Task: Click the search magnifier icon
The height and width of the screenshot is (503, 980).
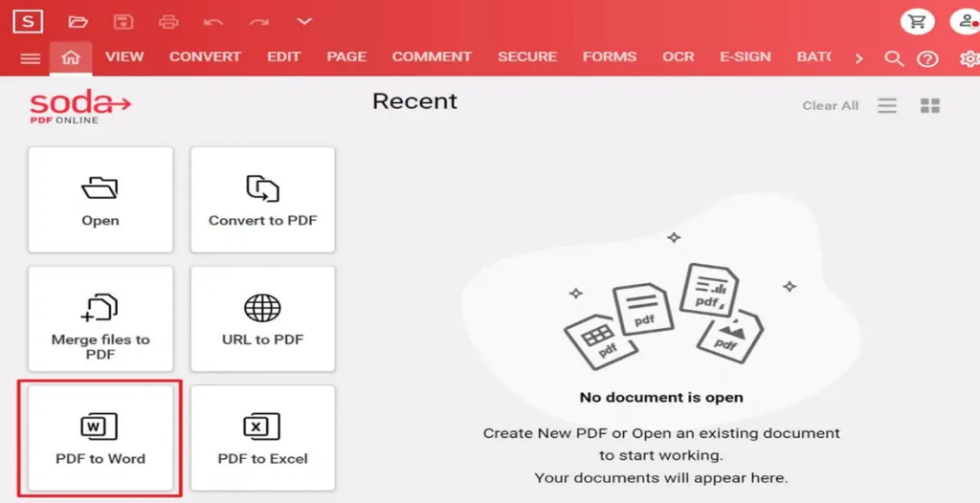Action: [x=895, y=58]
